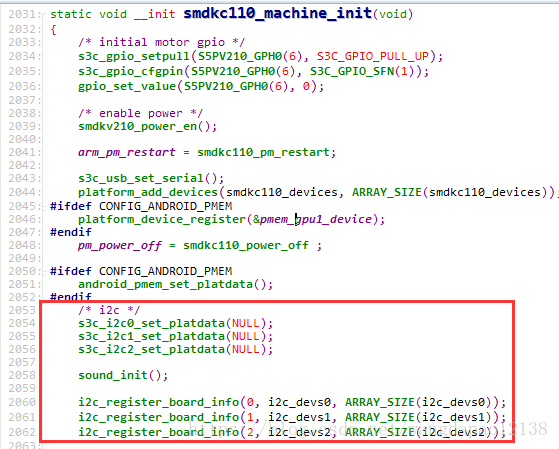The image size is (559, 449).
Task: Click the 'initial motor gpio' comment
Action: pyautogui.click(x=161, y=42)
